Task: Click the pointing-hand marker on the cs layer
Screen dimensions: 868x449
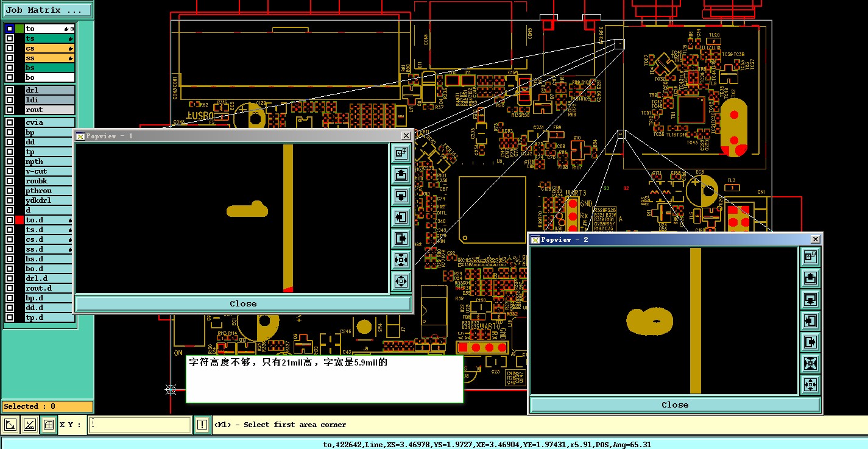Action: 71,48
